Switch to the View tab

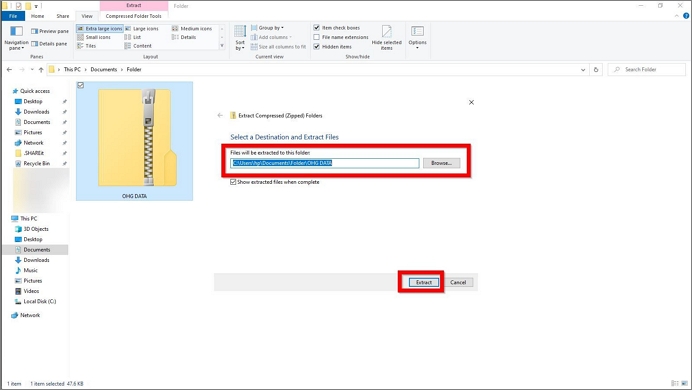[x=87, y=16]
